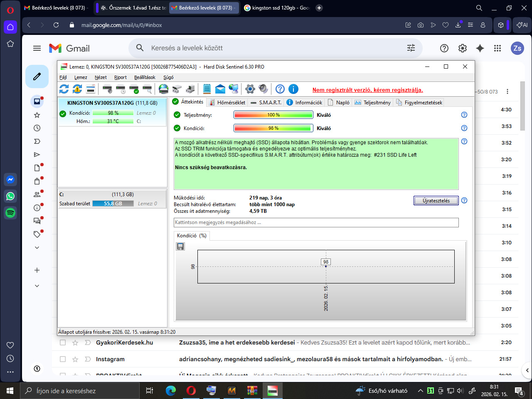Click Gmail Gemini sparkle icon

480,48
